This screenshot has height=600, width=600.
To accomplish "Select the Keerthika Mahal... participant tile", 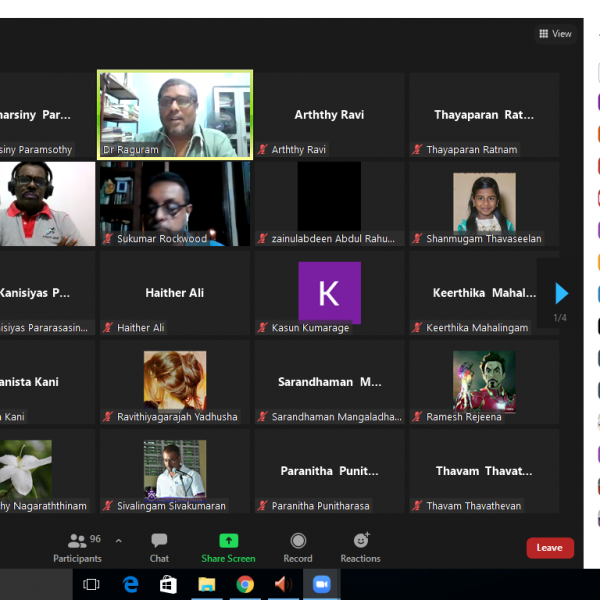I will tap(484, 293).
